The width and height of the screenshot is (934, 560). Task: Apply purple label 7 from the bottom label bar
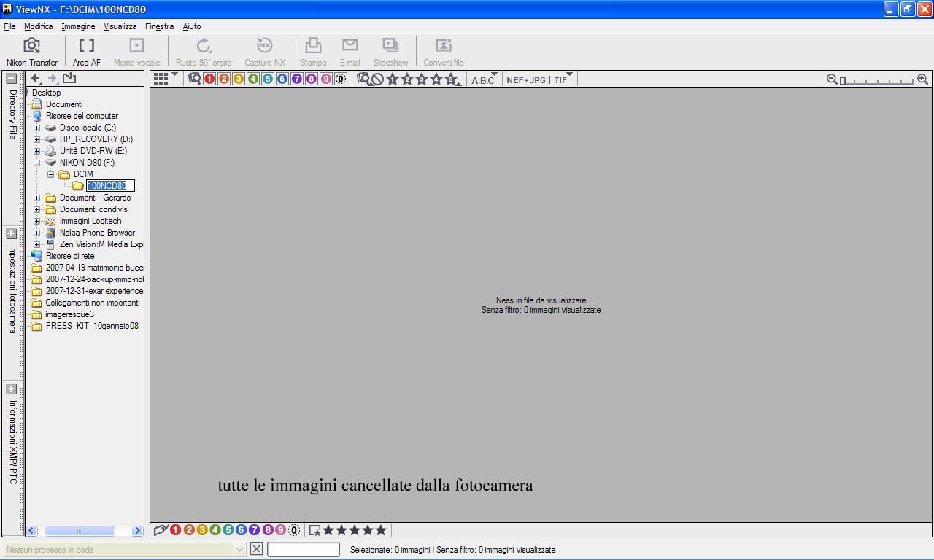[255, 530]
